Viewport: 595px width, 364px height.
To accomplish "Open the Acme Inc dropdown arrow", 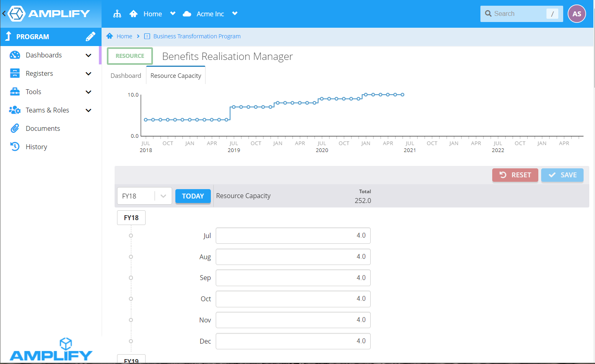I will pos(235,13).
